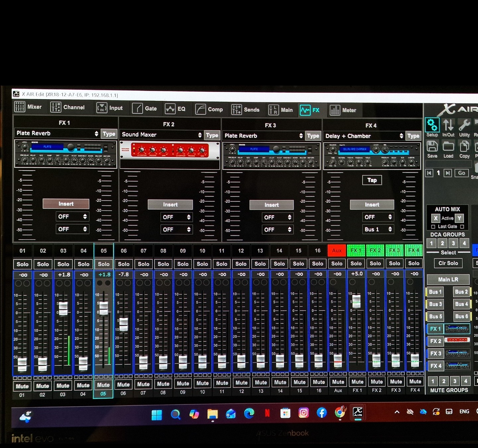Screen dimensions: 478x448
Task: Open FX 2 second OFF insert dropdown
Action: (x=176, y=229)
